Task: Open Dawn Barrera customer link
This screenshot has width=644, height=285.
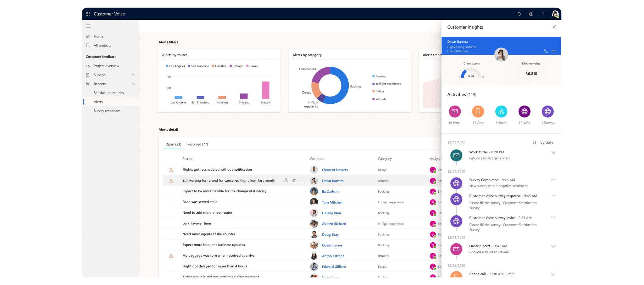Action: [x=332, y=181]
